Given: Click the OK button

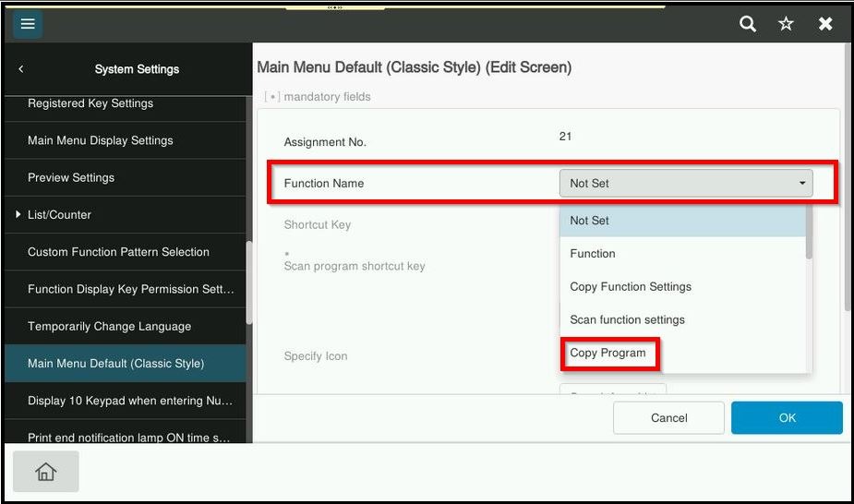Looking at the screenshot, I should coord(787,417).
